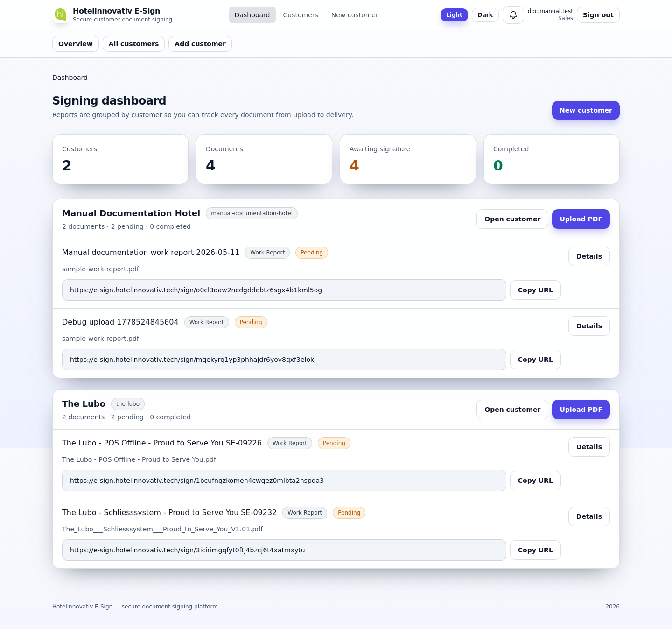Select the Dashboard nav tab
This screenshot has height=629, width=672.
click(x=252, y=15)
